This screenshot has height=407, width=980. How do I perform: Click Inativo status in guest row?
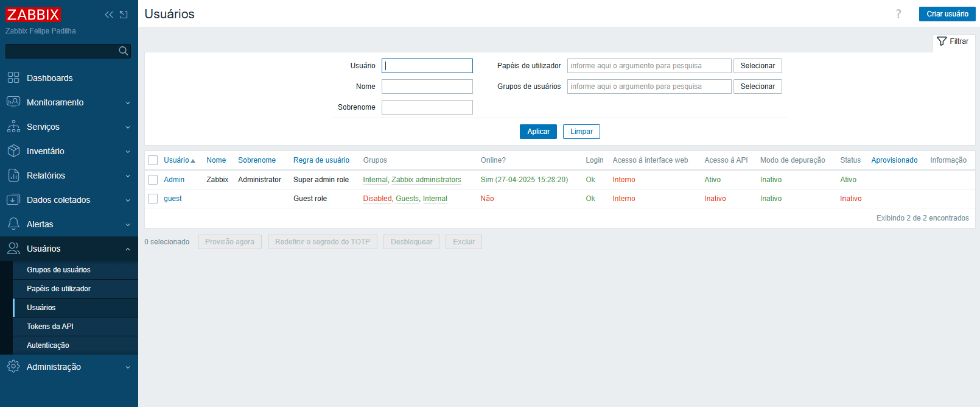click(x=850, y=199)
